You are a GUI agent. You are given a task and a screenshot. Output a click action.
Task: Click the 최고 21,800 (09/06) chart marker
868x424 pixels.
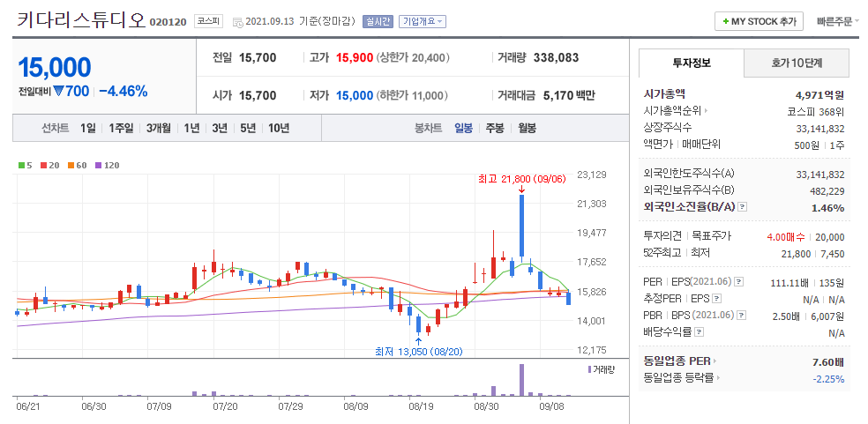pos(521,179)
